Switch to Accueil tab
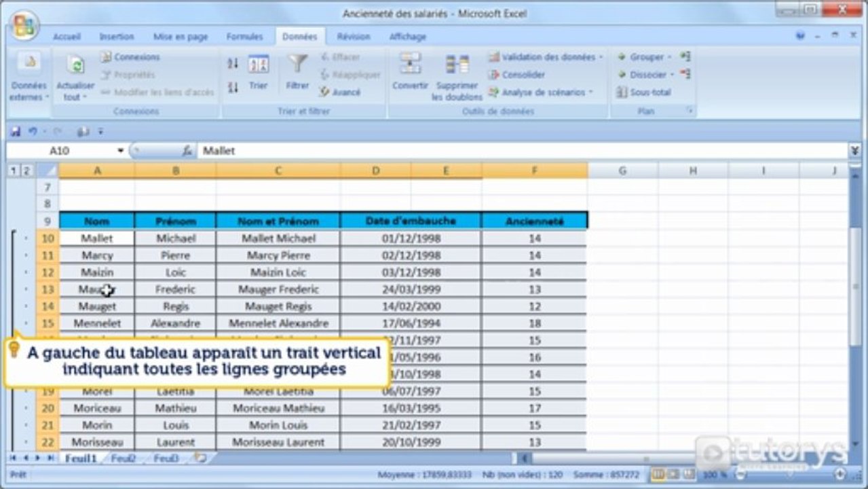868x489 pixels. tap(67, 37)
